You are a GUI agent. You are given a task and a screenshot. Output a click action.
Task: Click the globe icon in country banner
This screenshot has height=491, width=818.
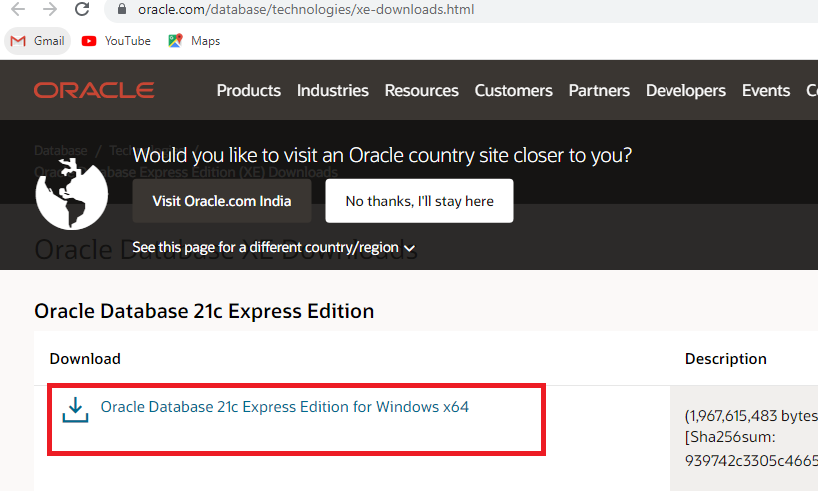point(71,192)
